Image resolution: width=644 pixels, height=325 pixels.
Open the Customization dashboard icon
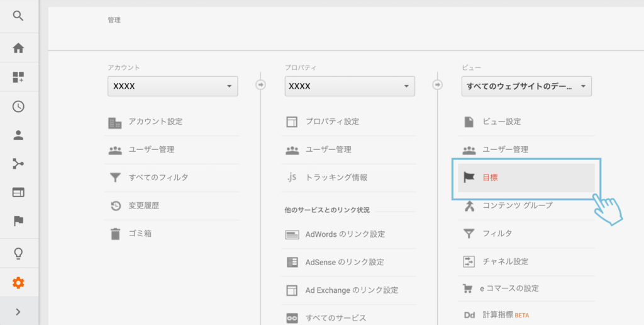click(18, 77)
